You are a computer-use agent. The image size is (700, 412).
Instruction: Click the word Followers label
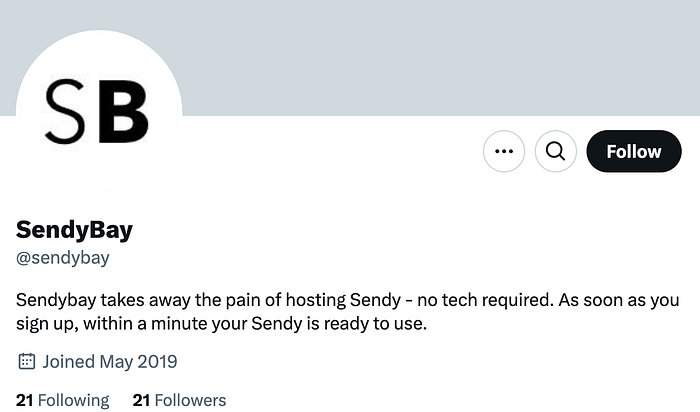(x=190, y=400)
